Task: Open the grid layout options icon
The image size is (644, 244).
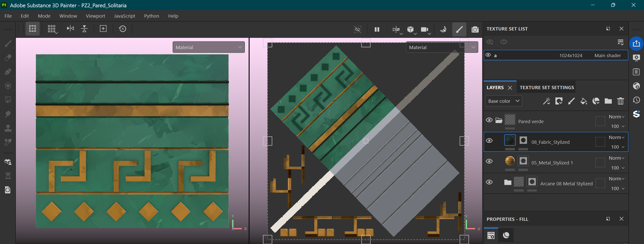Action: [52, 29]
